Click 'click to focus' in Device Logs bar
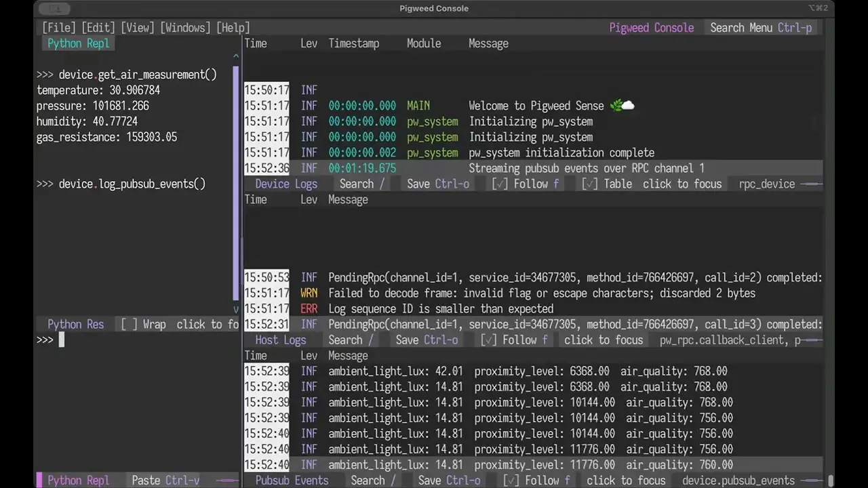 point(682,184)
